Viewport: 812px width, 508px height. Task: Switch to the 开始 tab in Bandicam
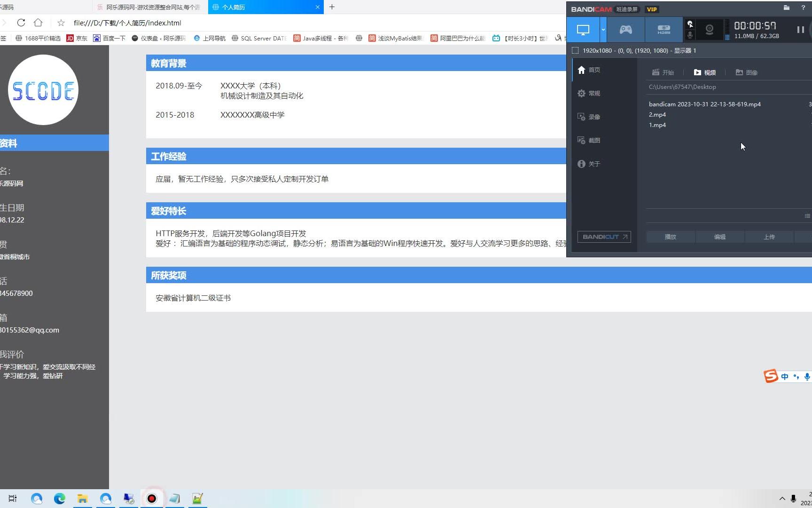pos(663,72)
